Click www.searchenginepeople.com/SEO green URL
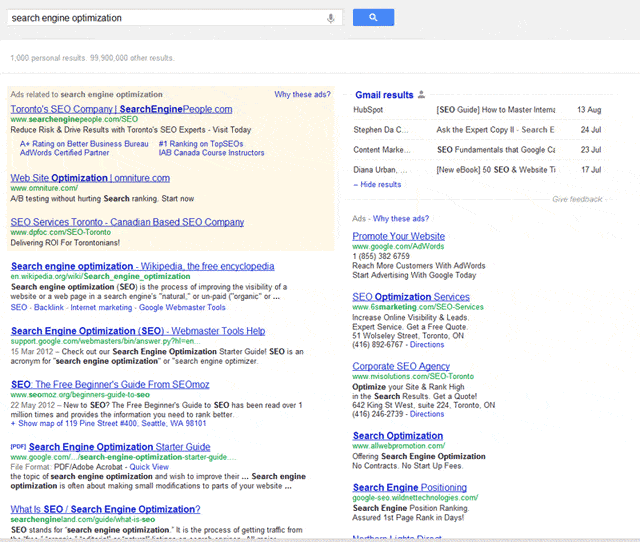 74,119
